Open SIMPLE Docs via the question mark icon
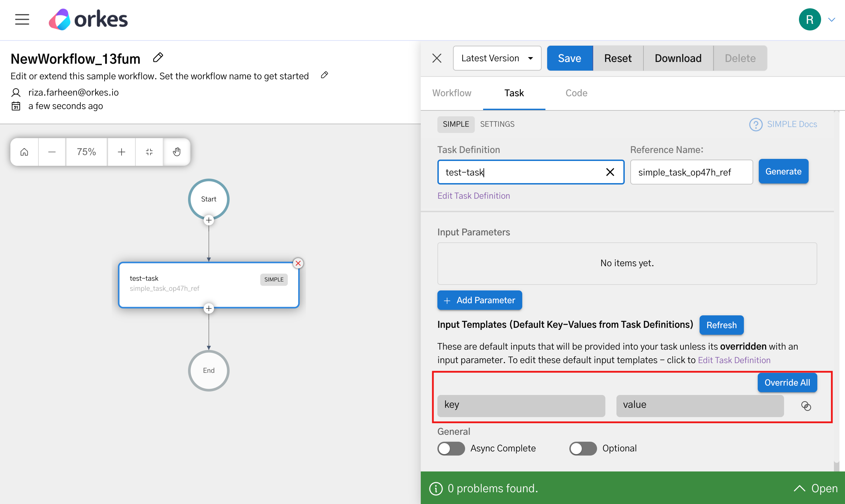The width and height of the screenshot is (845, 504). 756,124
